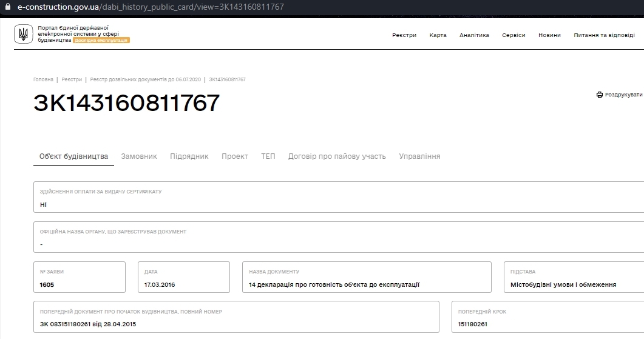The image size is (644, 339).
Task: Click Містобудівні умови і обмеження value
Action: (563, 285)
